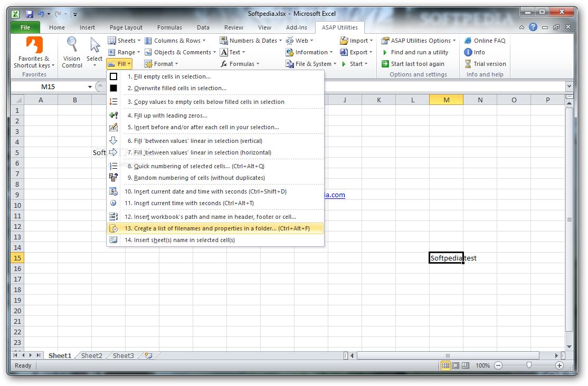Choose Insert workbook's path and name
Viewport: 588px width, 386px height.
tap(216, 217)
